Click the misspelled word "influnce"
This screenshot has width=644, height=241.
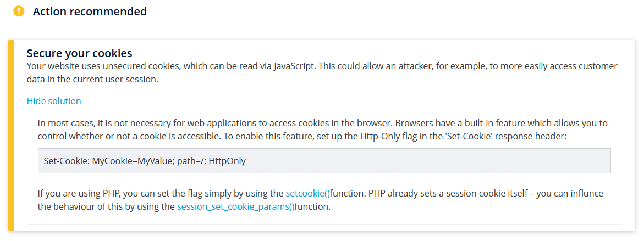click(x=583, y=193)
